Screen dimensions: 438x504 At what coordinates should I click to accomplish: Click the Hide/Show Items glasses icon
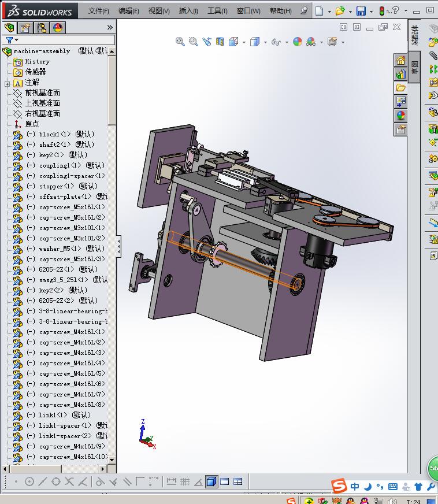[276, 42]
